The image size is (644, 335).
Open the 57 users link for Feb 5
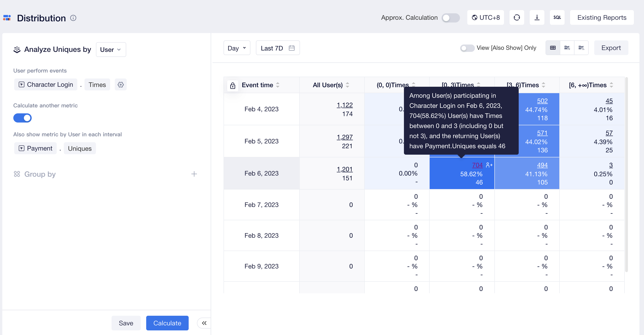(609, 133)
